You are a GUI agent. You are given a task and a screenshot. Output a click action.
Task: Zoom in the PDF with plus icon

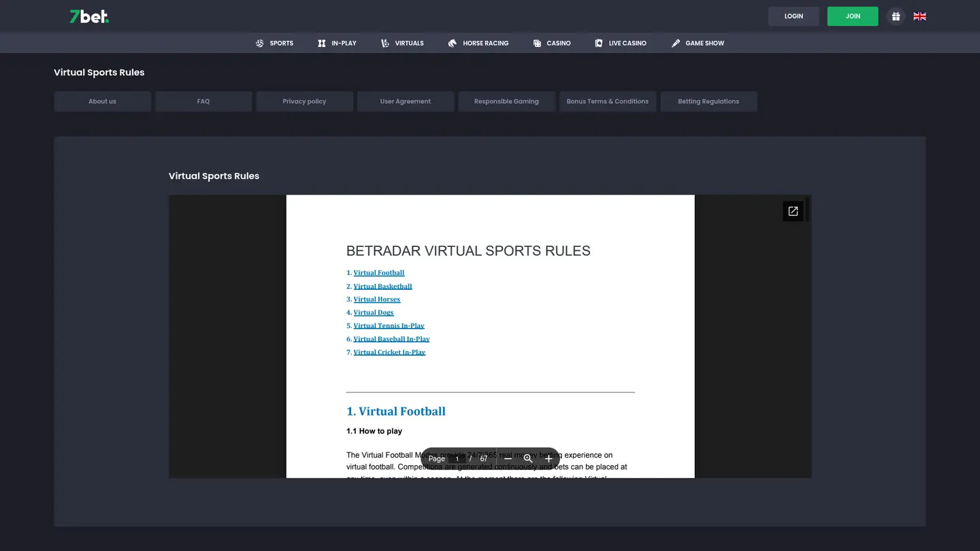point(549,458)
